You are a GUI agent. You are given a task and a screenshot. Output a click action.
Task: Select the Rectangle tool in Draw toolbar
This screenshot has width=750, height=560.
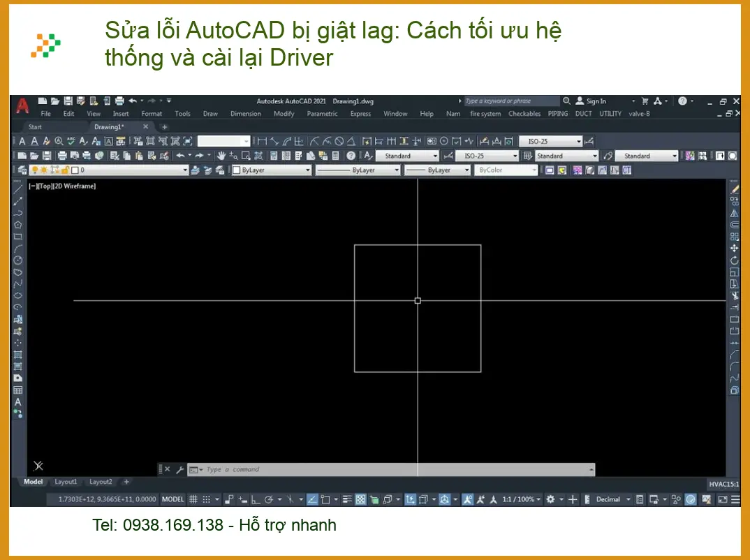[x=17, y=237]
